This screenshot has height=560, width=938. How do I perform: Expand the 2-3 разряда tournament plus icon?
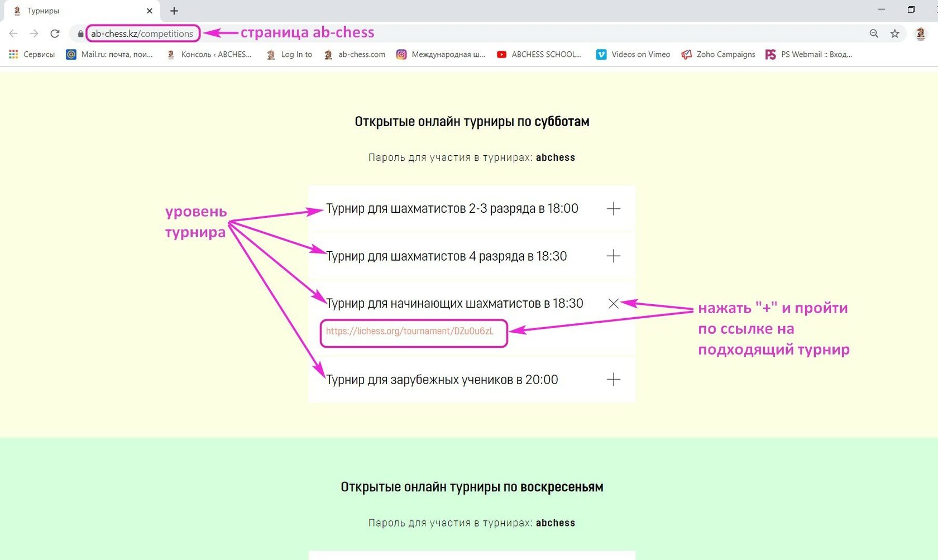(613, 209)
